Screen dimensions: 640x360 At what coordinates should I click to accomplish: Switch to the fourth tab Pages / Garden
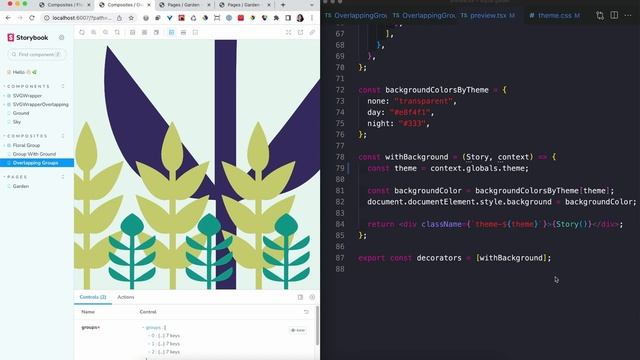pyautogui.click(x=244, y=5)
